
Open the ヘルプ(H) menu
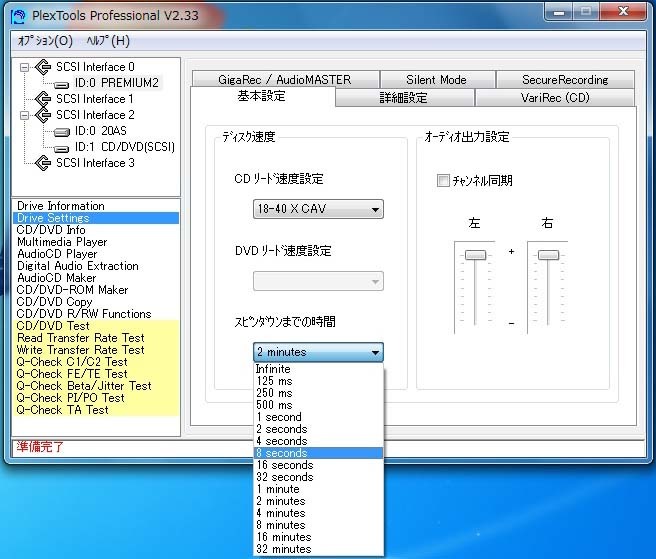tap(108, 41)
